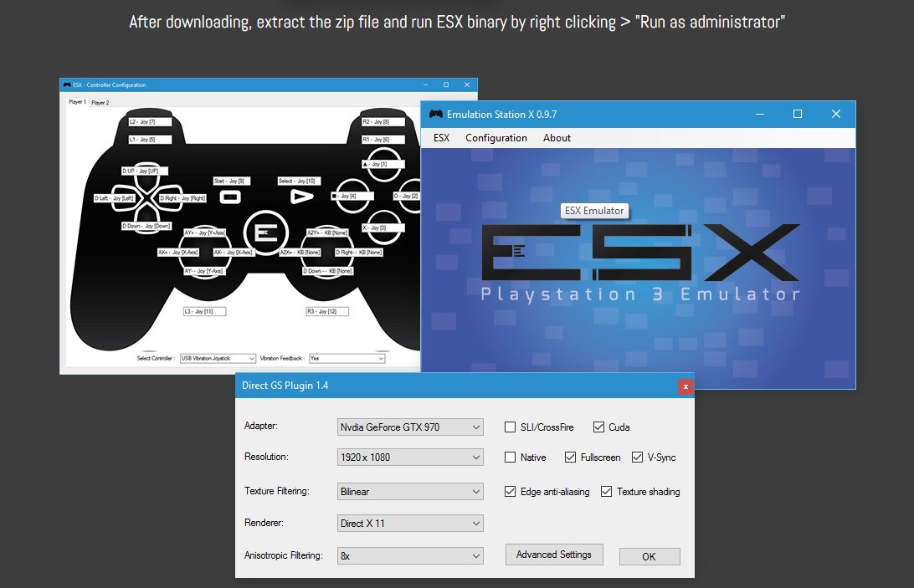Expand the Vibration Feedback dropdown
Viewport: 914px width, 588px height.
click(347, 358)
